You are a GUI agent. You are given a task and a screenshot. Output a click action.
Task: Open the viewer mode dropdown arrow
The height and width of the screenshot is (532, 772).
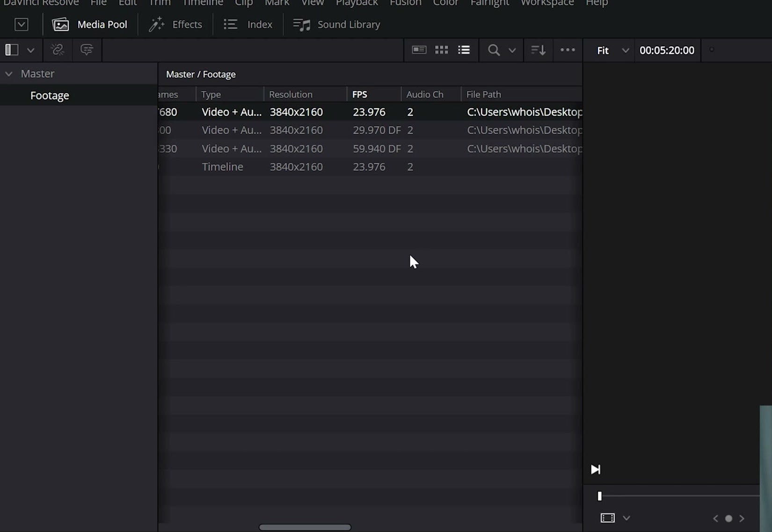click(x=626, y=518)
